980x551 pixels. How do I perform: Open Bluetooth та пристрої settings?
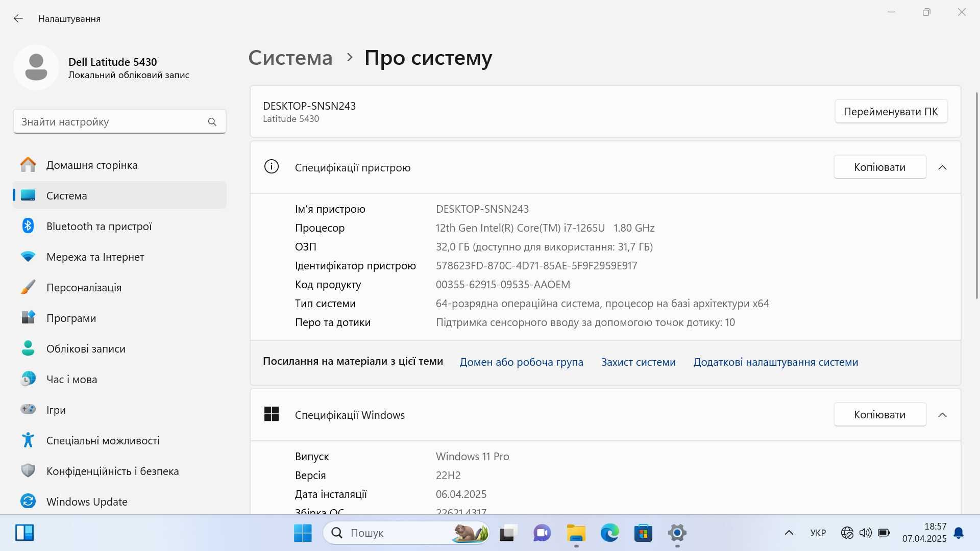pos(119,226)
